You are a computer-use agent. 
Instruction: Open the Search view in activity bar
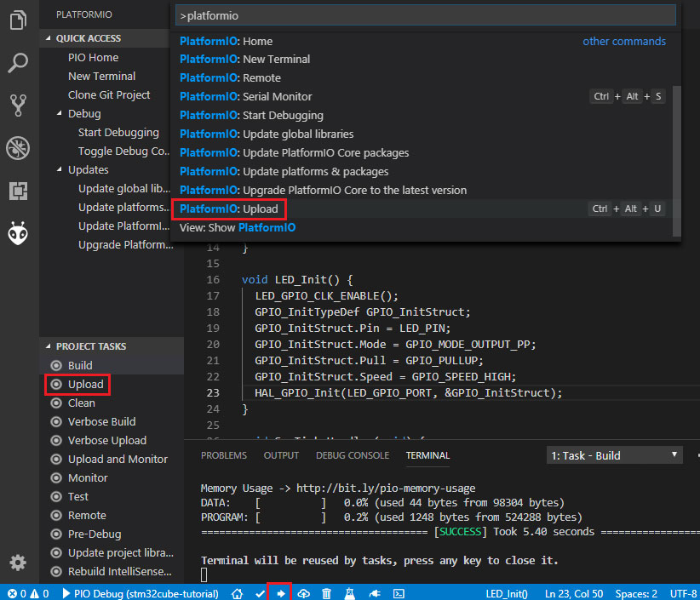pyautogui.click(x=18, y=62)
